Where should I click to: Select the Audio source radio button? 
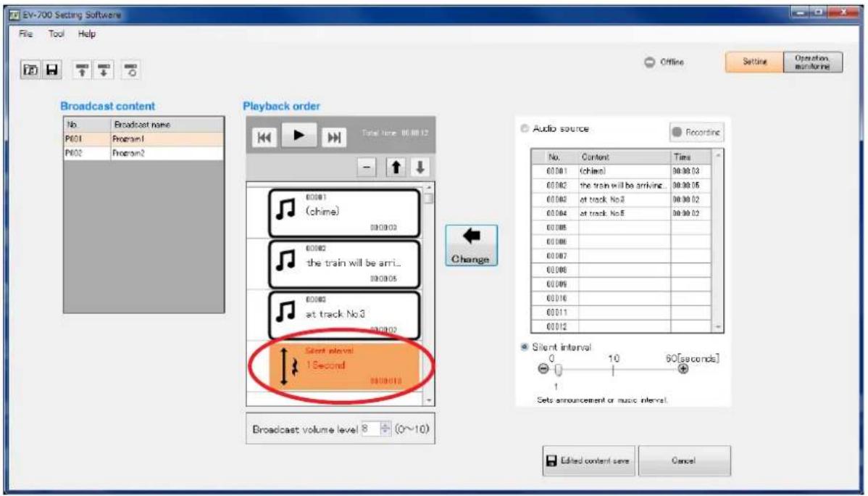(x=525, y=128)
